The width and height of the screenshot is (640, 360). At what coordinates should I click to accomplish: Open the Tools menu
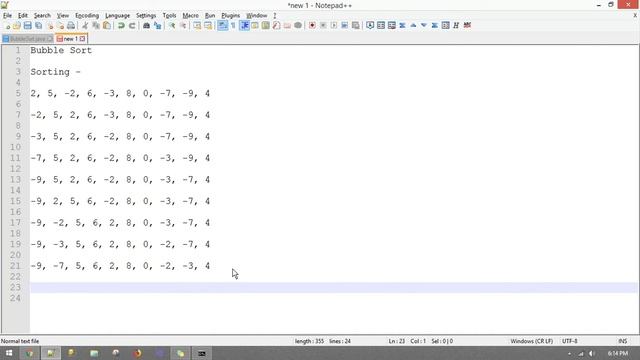(x=169, y=16)
